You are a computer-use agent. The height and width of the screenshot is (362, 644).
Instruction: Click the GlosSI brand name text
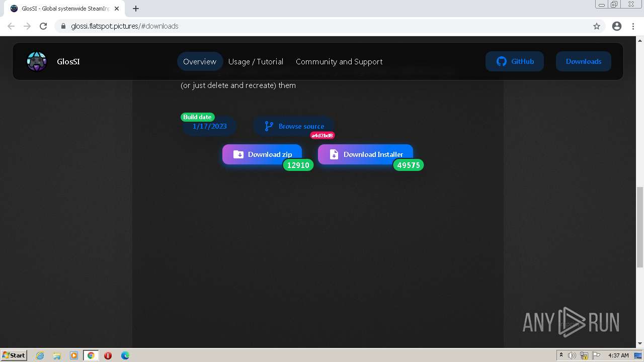pos(68,61)
